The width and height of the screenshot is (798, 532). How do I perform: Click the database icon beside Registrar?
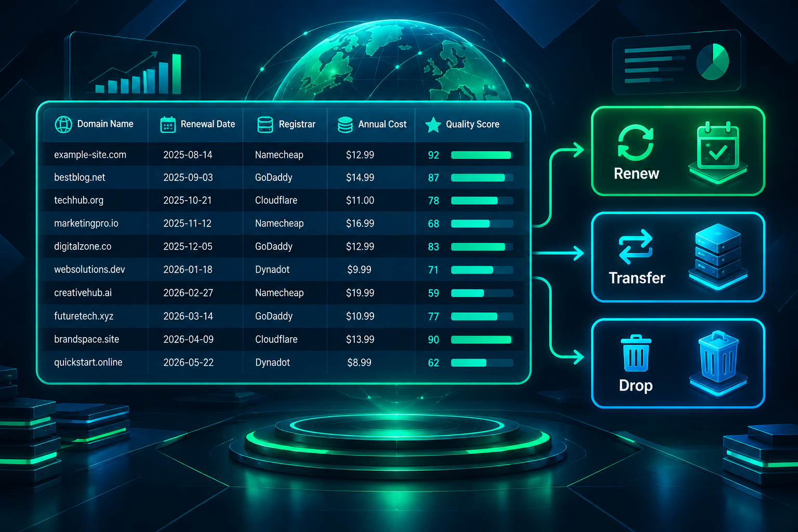[x=265, y=125]
